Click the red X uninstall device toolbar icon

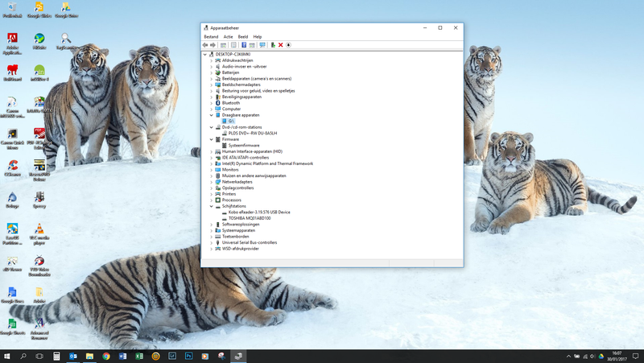(x=280, y=45)
